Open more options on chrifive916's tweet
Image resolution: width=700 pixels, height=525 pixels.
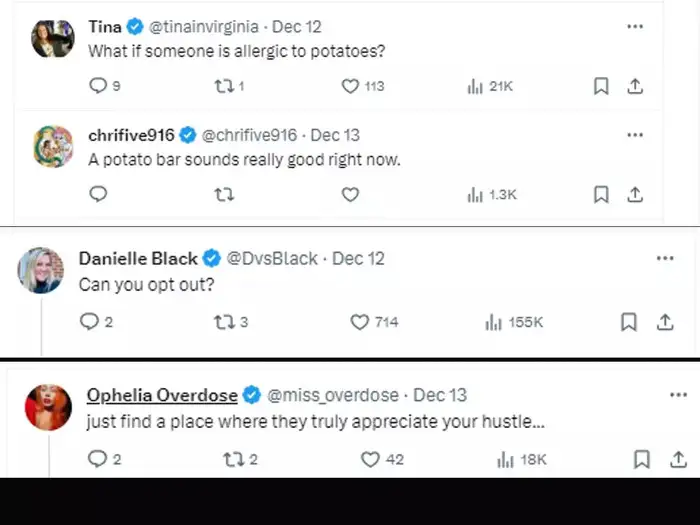[635, 135]
